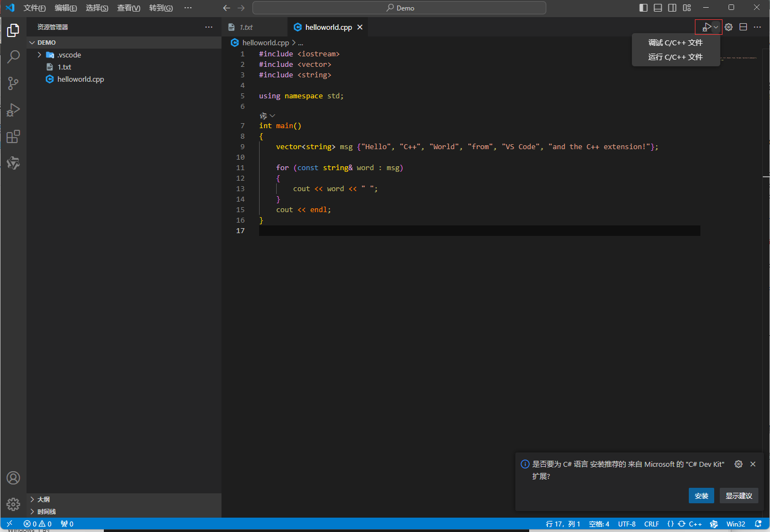Viewport: 770px width, 532px height.
Task: Open the notification's gear settings icon
Action: (x=739, y=464)
